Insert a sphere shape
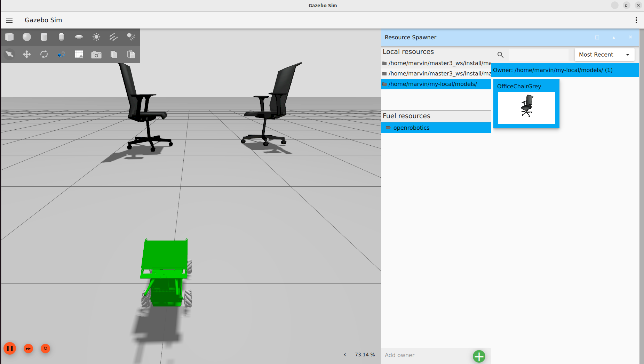The image size is (644, 364). tap(27, 37)
